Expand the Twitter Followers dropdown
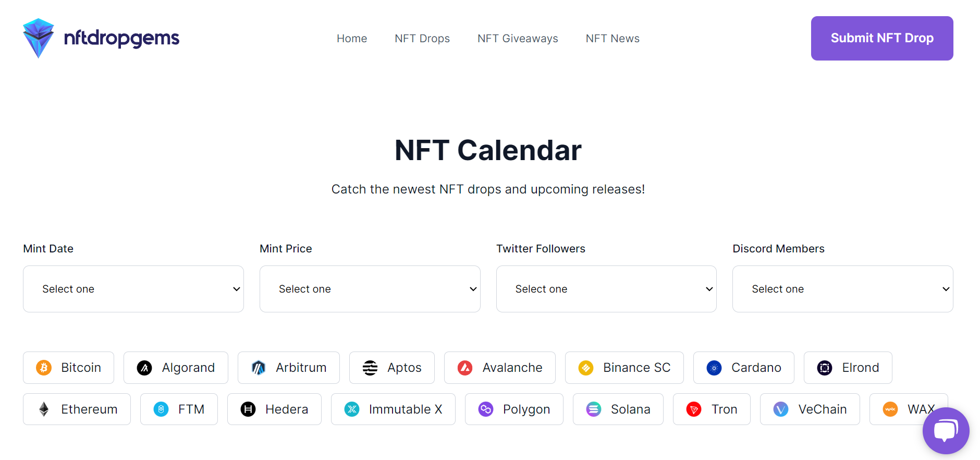Screen dimensions: 980x460 point(606,288)
